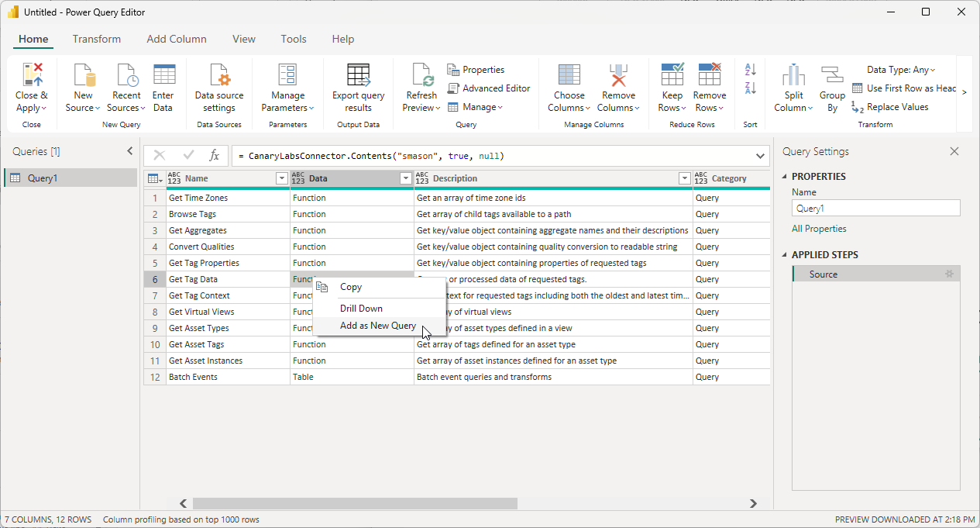This screenshot has height=528, width=980.
Task: Select Add as New Query
Action: [378, 326]
